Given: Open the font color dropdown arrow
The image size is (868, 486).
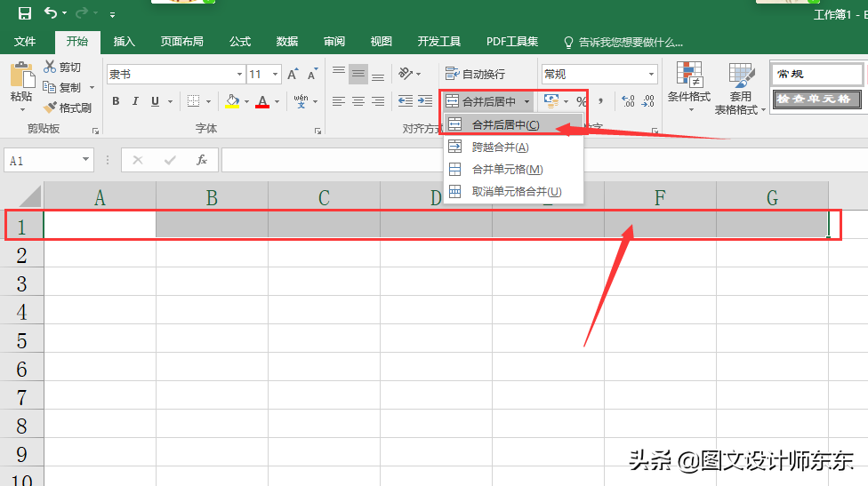Looking at the screenshot, I should point(277,102).
